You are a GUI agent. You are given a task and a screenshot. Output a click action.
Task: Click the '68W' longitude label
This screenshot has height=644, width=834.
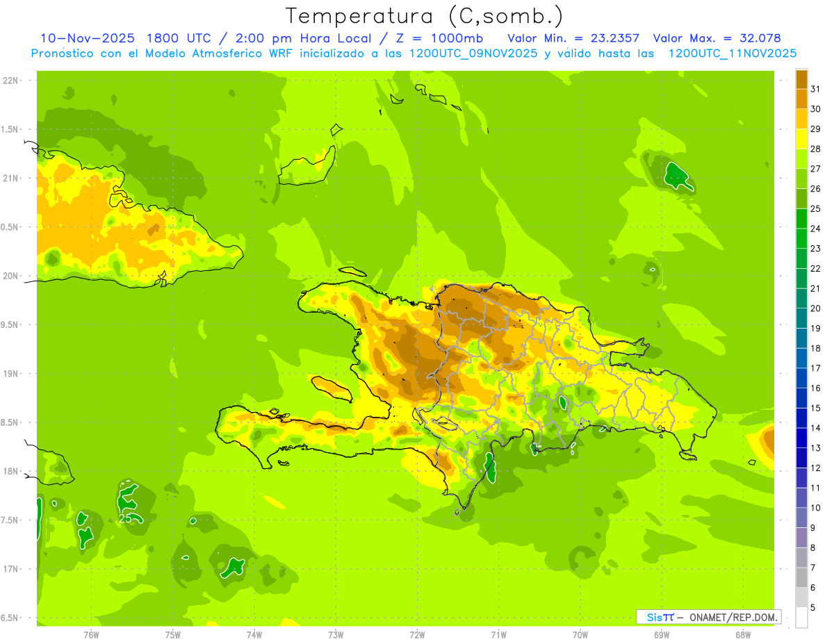pyautogui.click(x=743, y=634)
